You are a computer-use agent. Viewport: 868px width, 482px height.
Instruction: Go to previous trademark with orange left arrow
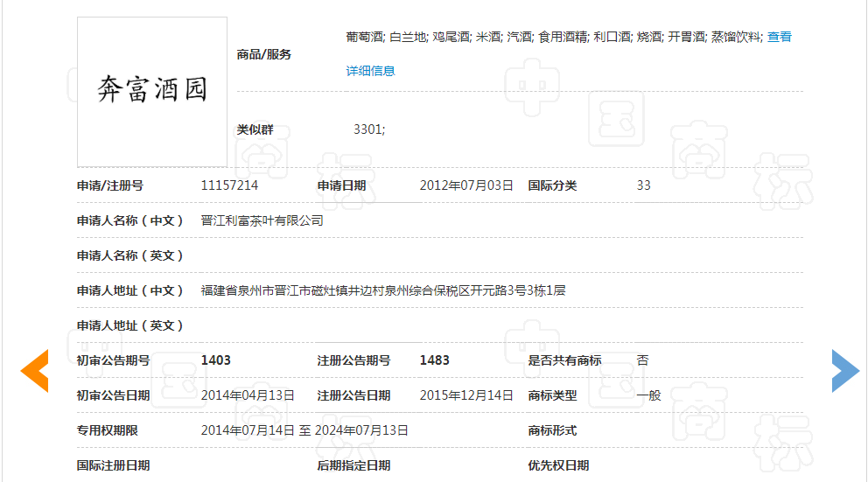pos(35,371)
